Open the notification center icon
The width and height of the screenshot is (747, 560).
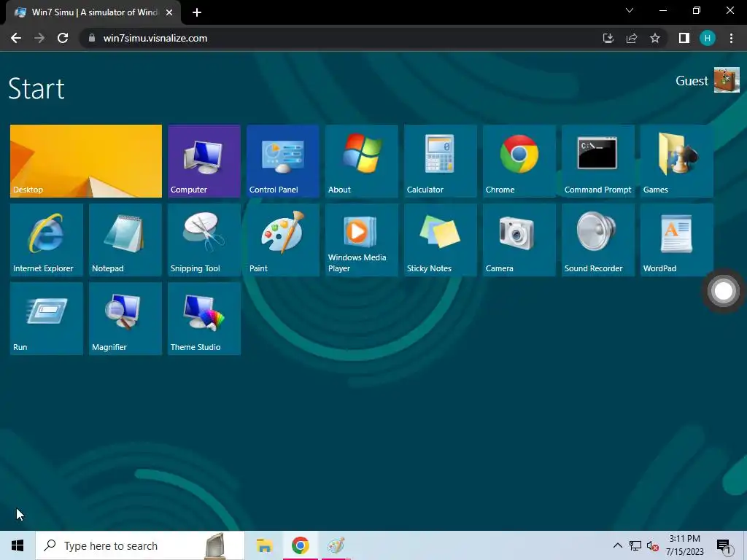pos(724,546)
